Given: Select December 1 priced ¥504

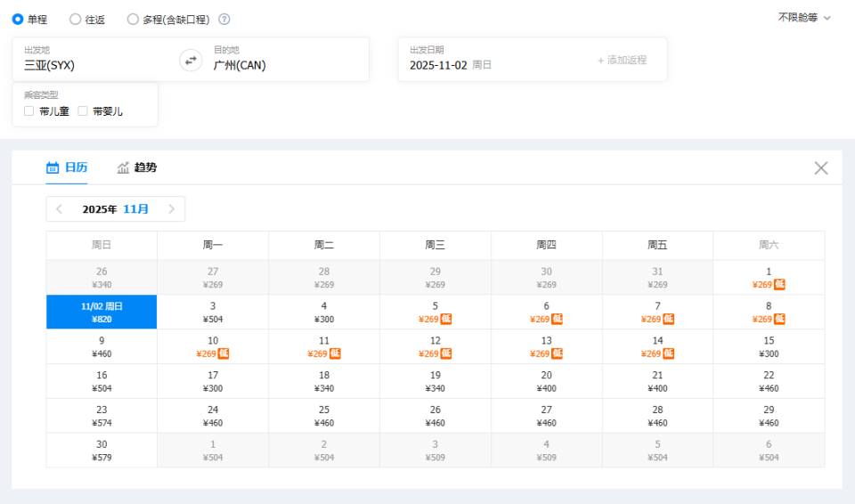Looking at the screenshot, I should click(x=213, y=451).
